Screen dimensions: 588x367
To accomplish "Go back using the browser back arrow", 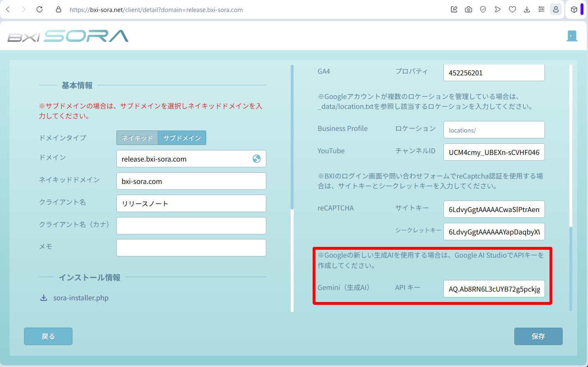I will [8, 10].
